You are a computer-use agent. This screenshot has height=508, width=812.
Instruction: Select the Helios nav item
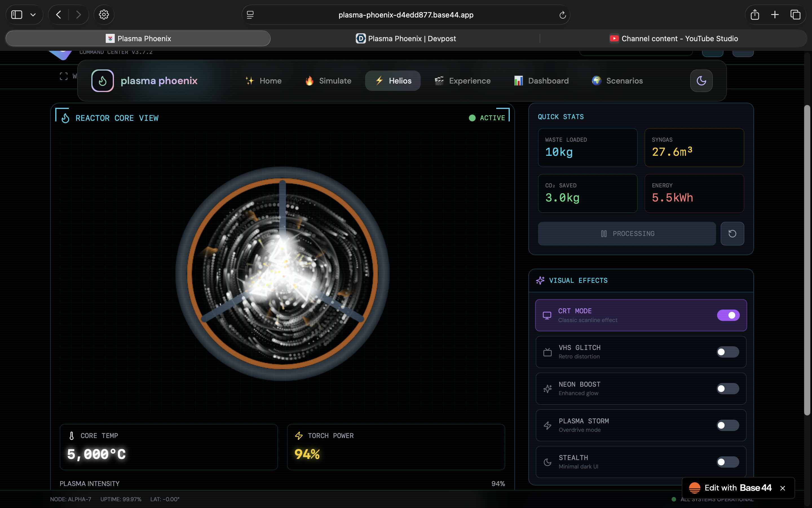pyautogui.click(x=393, y=81)
